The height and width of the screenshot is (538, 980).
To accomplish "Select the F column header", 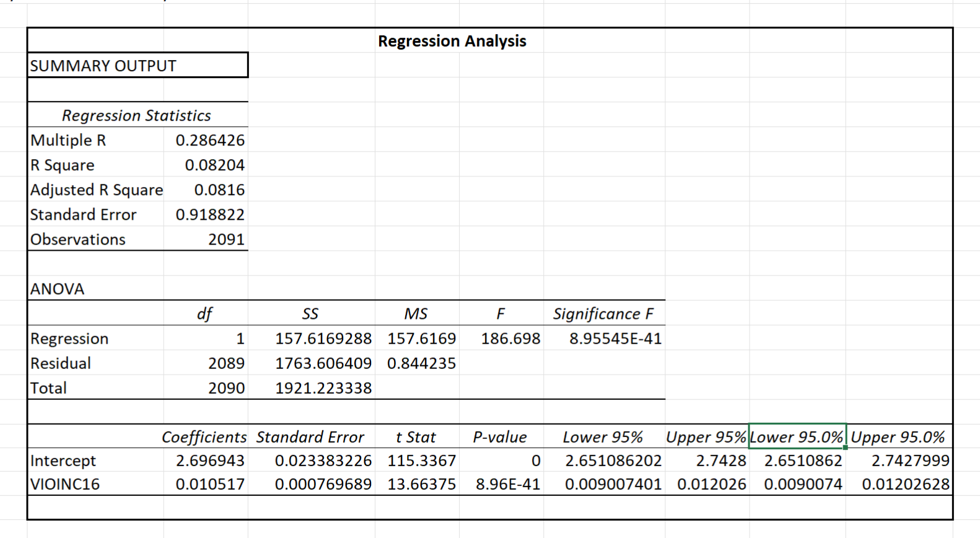I will 501,314.
